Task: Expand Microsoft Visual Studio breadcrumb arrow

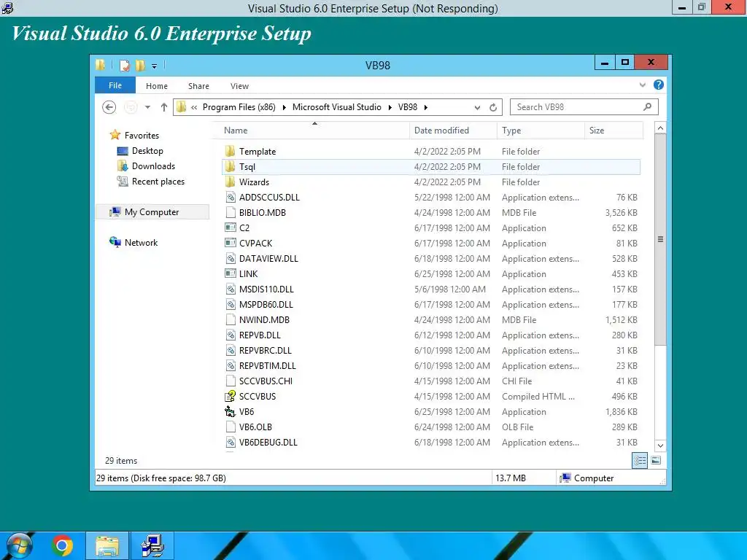Action: point(390,108)
